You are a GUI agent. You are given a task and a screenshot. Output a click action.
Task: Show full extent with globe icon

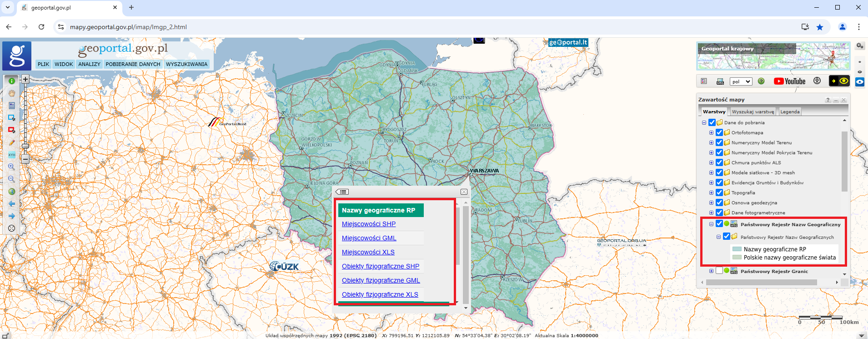pos(12,192)
